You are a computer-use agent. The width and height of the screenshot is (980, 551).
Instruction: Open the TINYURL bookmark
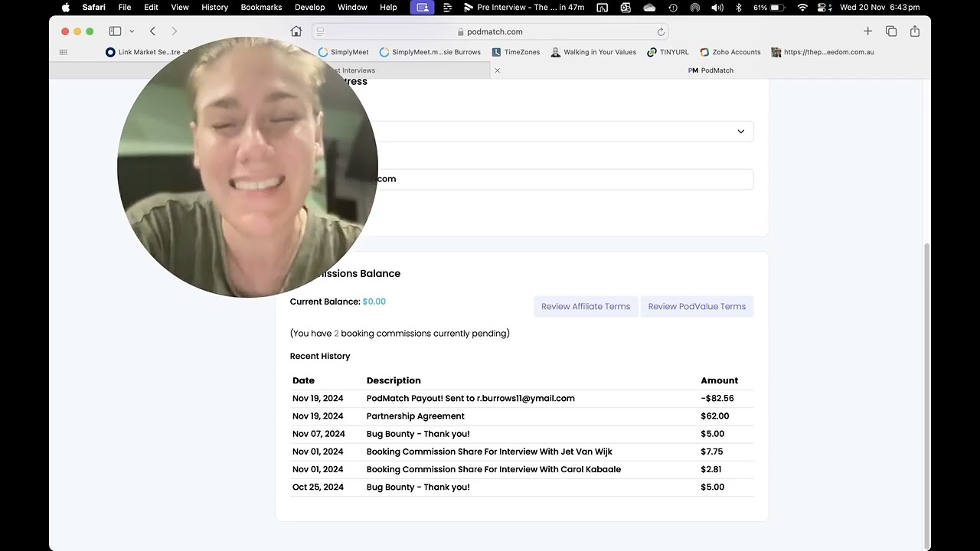click(668, 52)
